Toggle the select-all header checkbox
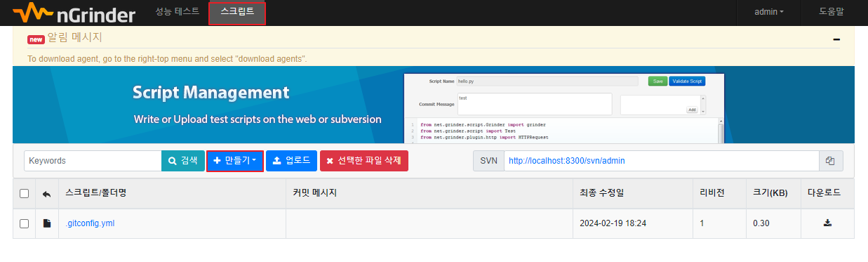 pyautogui.click(x=25, y=193)
